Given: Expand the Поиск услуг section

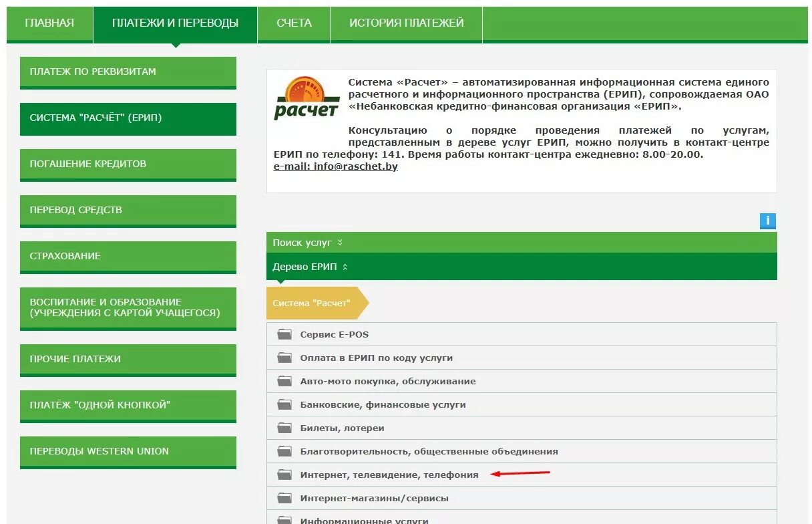Looking at the screenshot, I should click(x=522, y=243).
